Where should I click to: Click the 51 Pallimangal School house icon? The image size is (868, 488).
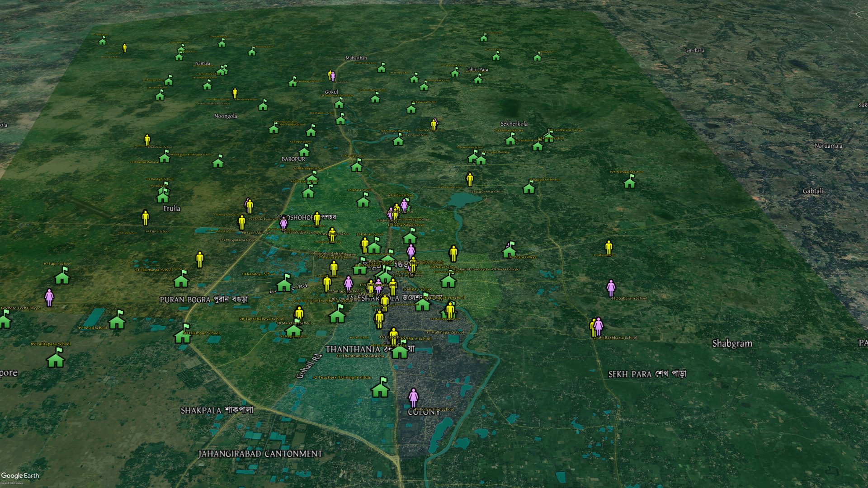click(x=181, y=280)
